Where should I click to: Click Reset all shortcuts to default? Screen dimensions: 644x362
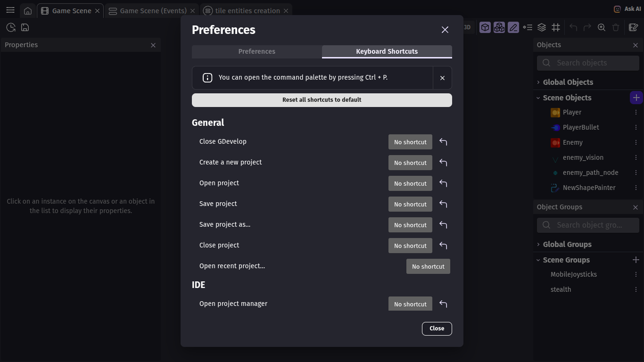[322, 100]
